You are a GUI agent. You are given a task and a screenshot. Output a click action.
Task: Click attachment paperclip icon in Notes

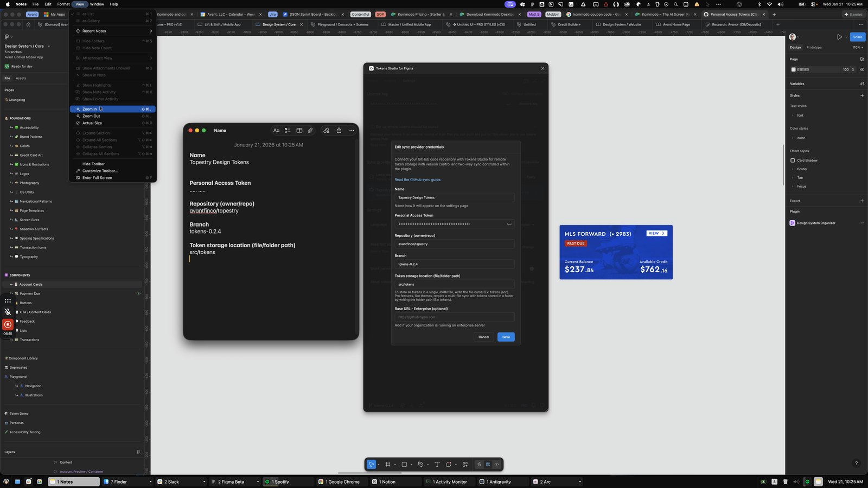(x=310, y=130)
